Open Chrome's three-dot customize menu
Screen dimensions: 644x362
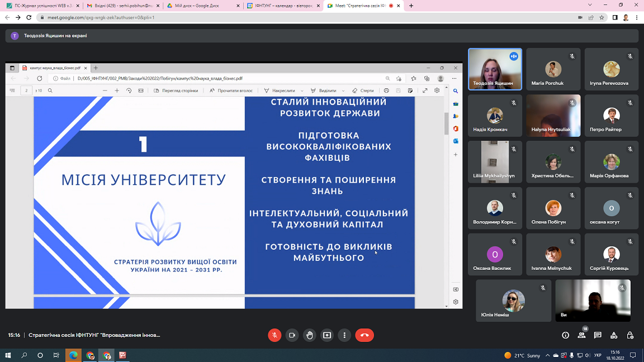pyautogui.click(x=637, y=17)
